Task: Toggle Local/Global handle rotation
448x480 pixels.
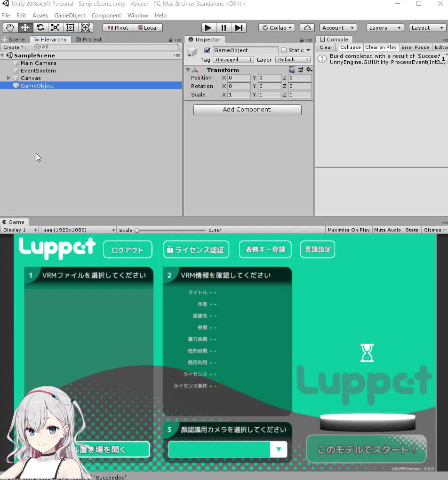Action: click(x=148, y=28)
